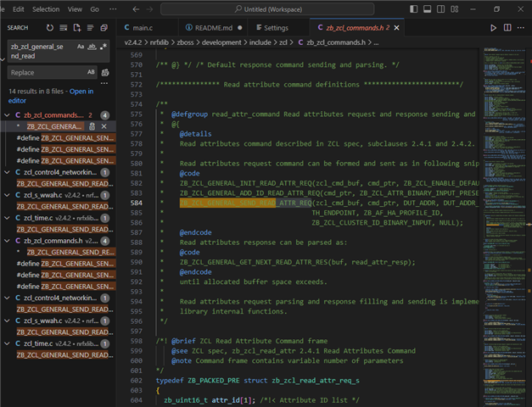Click the "Open in editor" link
The height and width of the screenshot is (407, 532).
pos(81,91)
